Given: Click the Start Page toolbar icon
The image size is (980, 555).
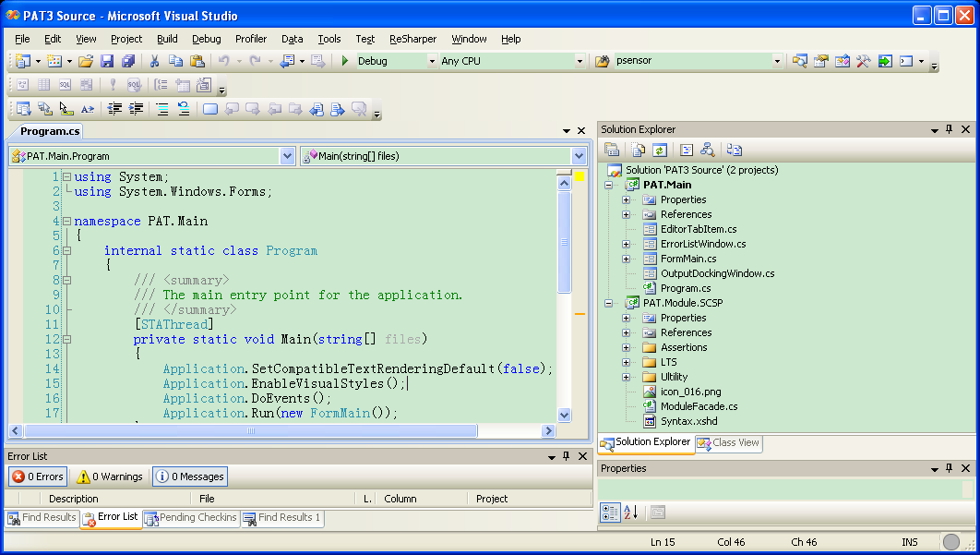Looking at the screenshot, I should [x=884, y=61].
